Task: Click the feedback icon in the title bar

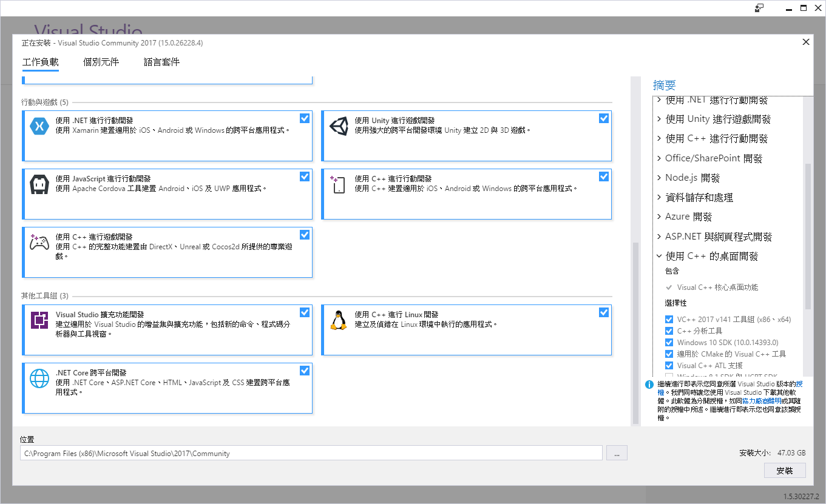Action: (x=759, y=8)
